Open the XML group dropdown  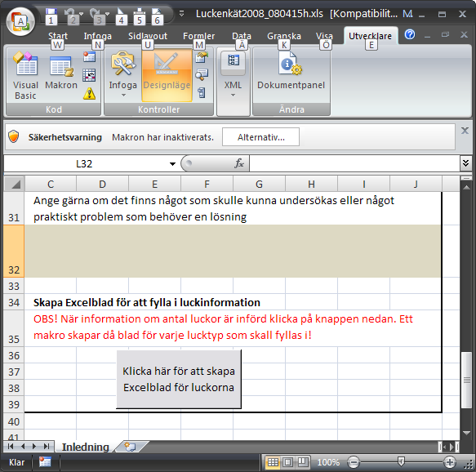point(233,96)
